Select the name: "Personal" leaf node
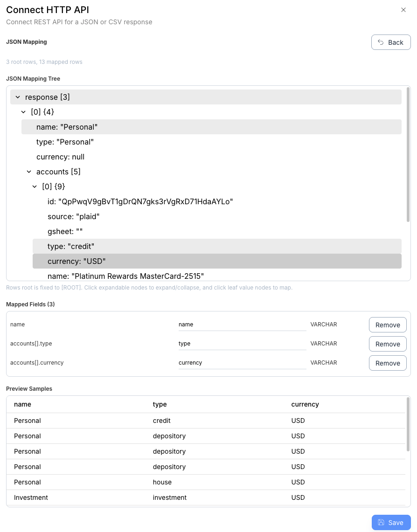417x532 pixels. pyautogui.click(x=67, y=127)
